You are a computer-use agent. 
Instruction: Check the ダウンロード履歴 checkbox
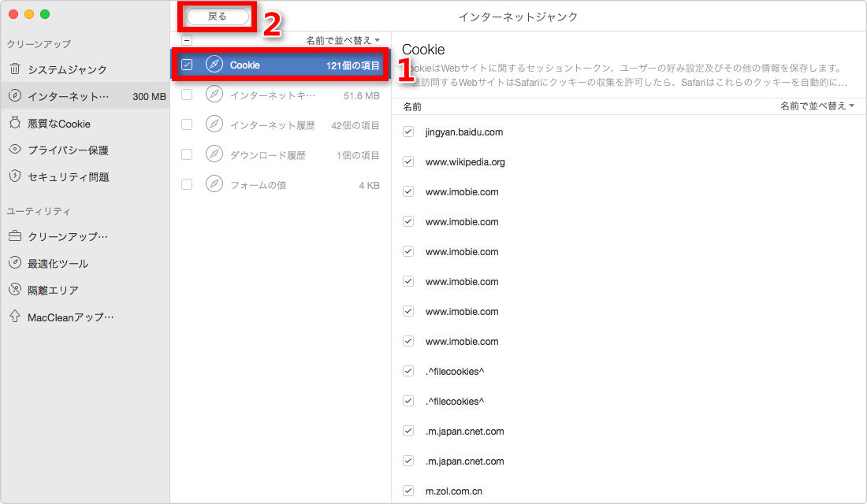click(187, 154)
